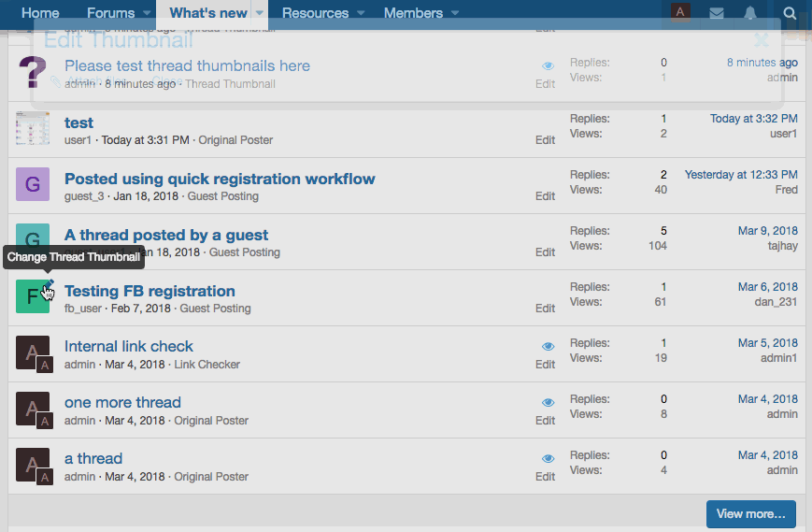The image size is (812, 532).
Task: Open 'Posted using quick registration workflow' thread
Action: 220,179
